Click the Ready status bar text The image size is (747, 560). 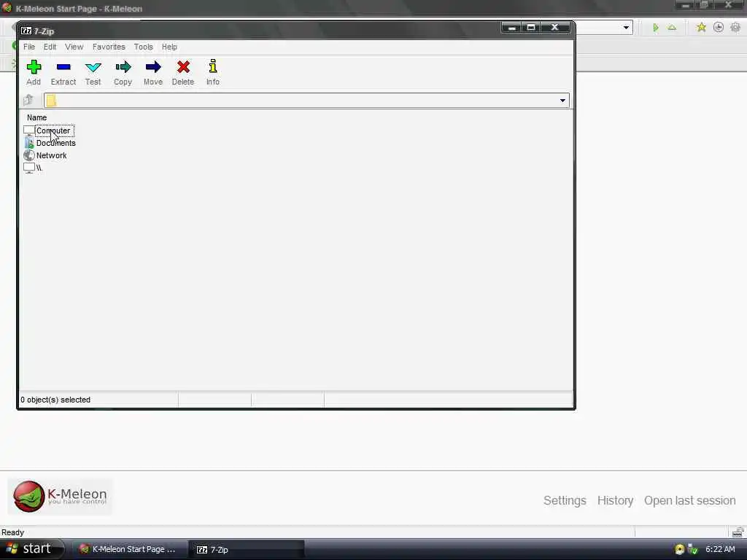pyautogui.click(x=13, y=532)
